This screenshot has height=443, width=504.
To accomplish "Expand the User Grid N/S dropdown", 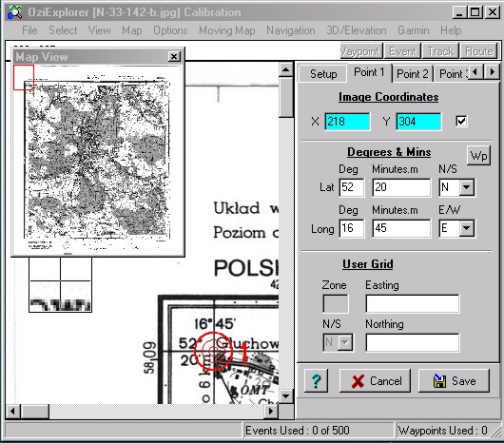I will [x=345, y=342].
